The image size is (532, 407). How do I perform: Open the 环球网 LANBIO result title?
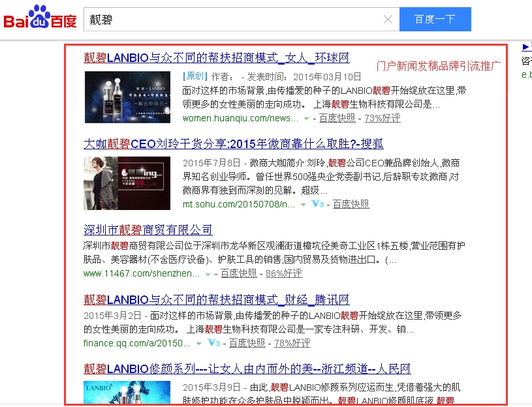(x=217, y=57)
